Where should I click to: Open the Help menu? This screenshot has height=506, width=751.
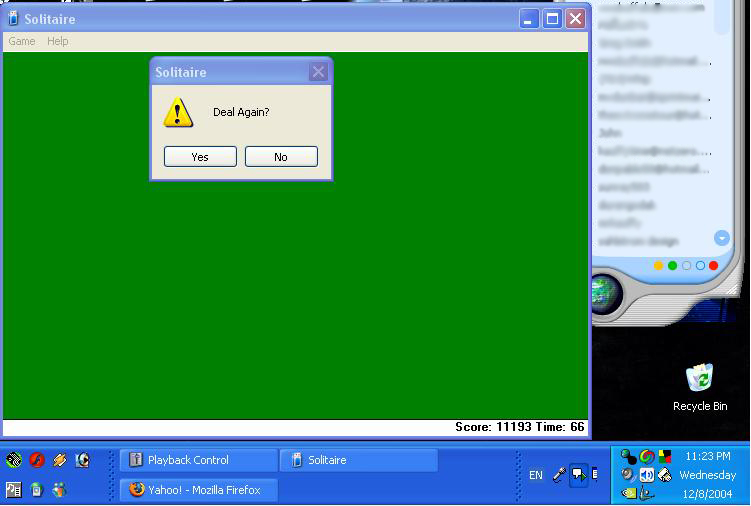[x=58, y=41]
